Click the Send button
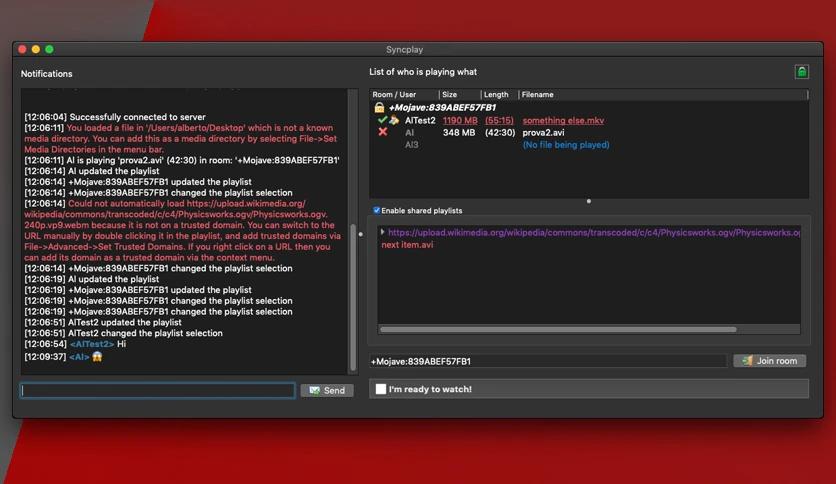This screenshot has width=836, height=484. point(327,391)
